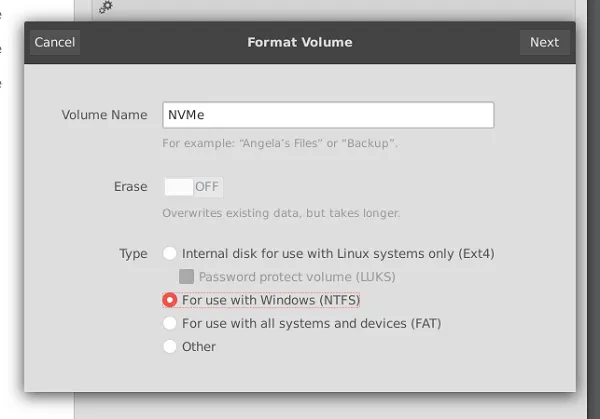The image size is (600, 419).
Task: Cancel the Format Volume dialog
Action: 55,42
